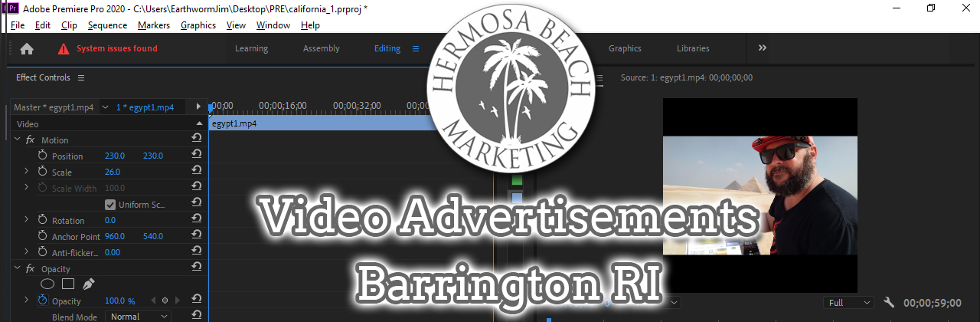Reset the Scale parameter
This screenshot has height=322, width=980.
197,172
